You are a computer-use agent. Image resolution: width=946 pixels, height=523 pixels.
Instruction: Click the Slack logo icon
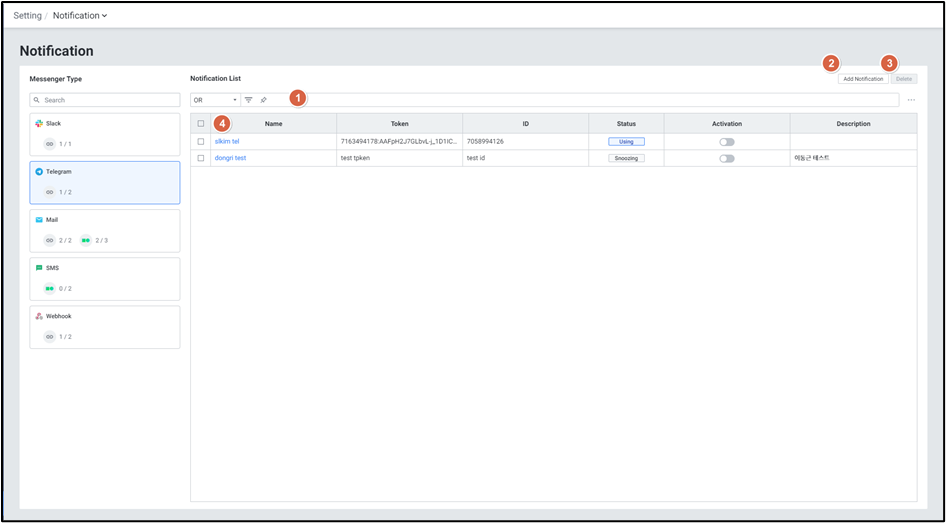point(39,124)
